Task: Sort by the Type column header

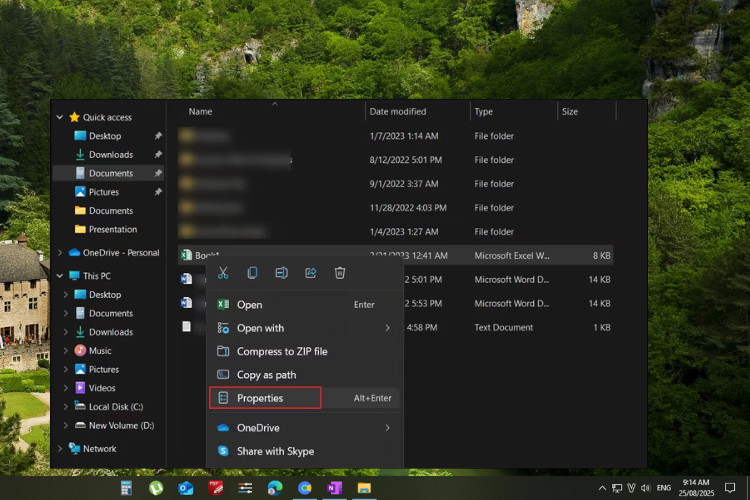Action: point(484,111)
